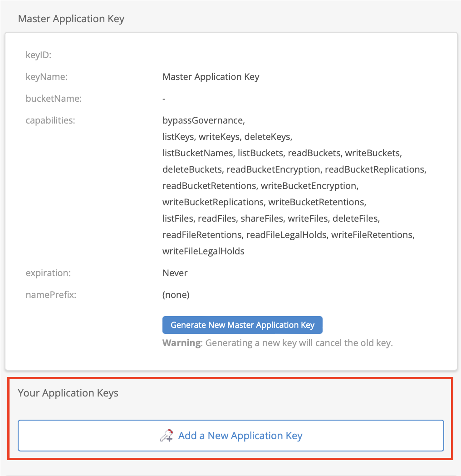The height and width of the screenshot is (476, 461).
Task: Click the Master Application Key section heading
Action: click(71, 19)
